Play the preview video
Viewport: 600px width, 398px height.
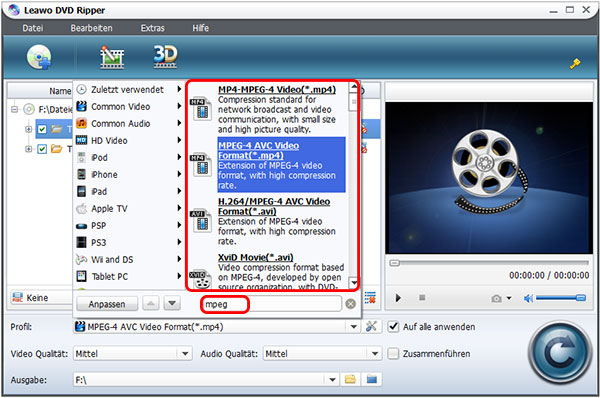[x=398, y=298]
